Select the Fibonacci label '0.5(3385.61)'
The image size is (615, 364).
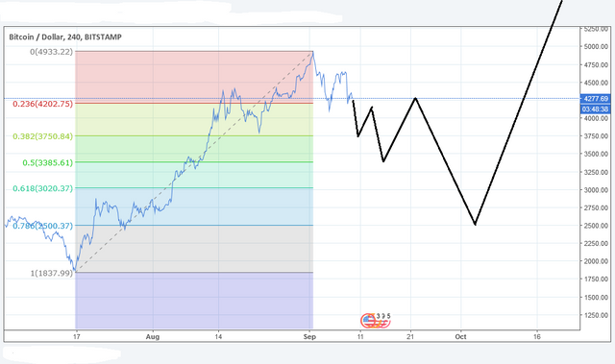coord(47,162)
